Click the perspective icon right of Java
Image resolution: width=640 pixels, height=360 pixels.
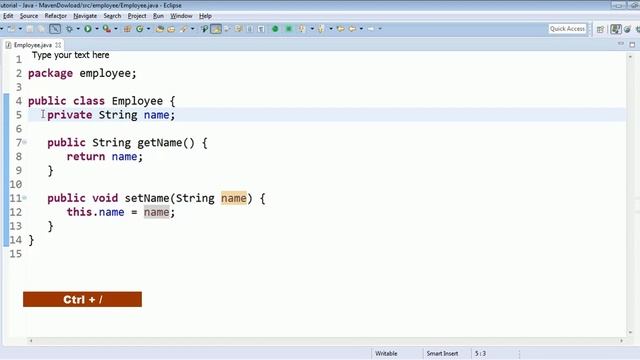628,29
